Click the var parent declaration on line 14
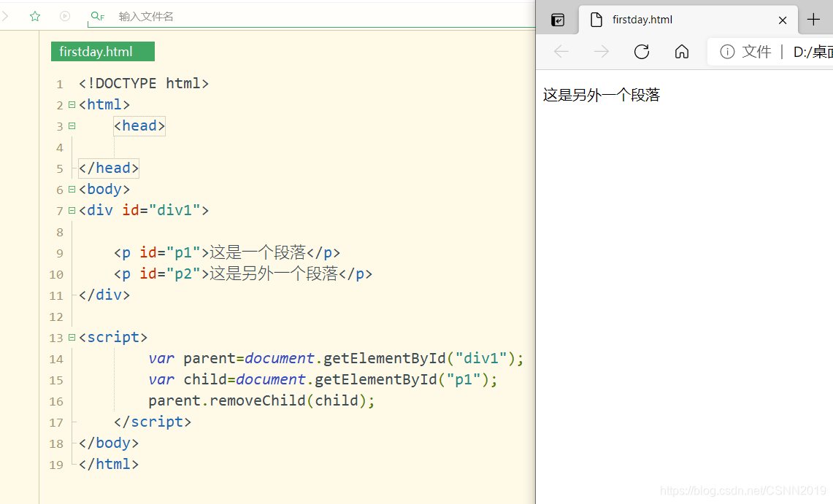Image resolution: width=833 pixels, height=504 pixels. click(x=337, y=359)
